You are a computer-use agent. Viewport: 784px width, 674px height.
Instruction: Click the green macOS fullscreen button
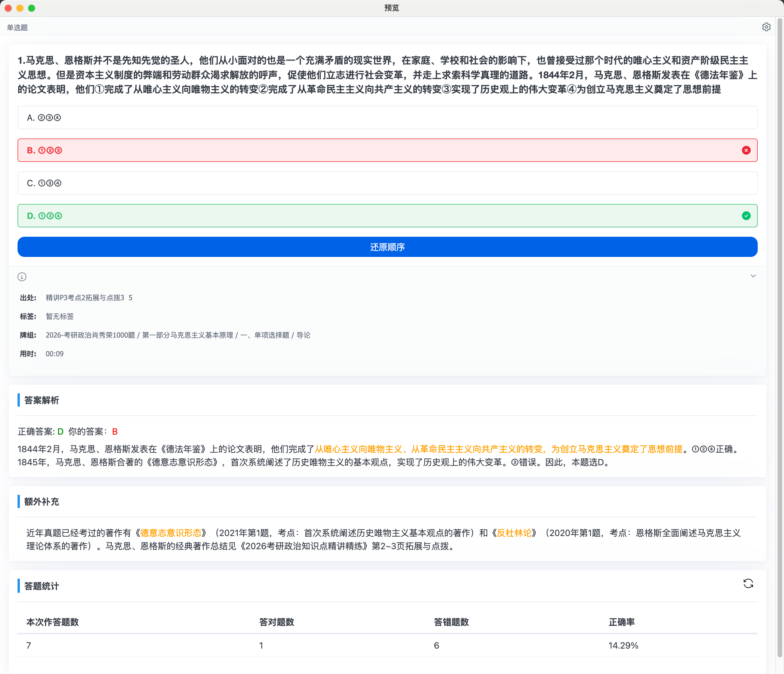[x=32, y=8]
